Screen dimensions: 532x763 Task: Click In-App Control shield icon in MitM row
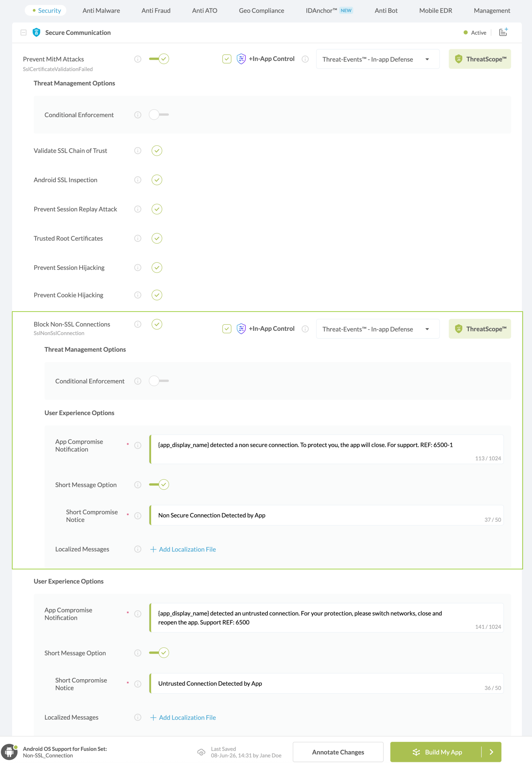point(241,59)
